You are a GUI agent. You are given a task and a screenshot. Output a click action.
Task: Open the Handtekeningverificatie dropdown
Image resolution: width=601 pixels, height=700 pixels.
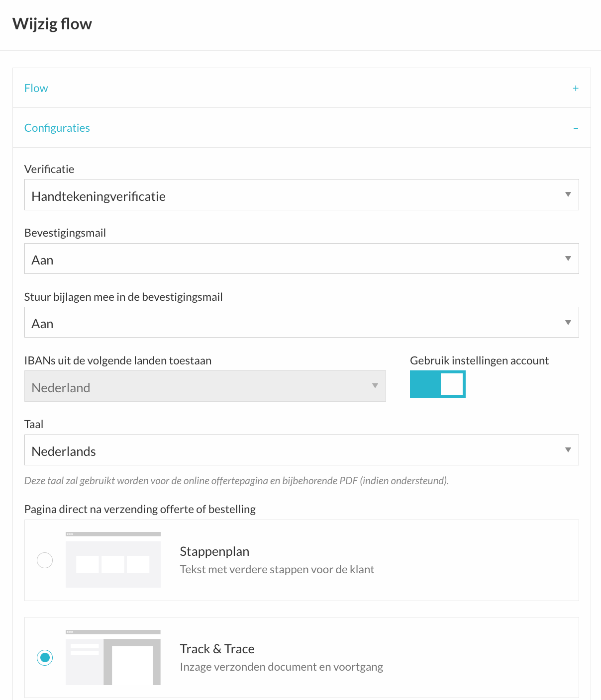301,194
